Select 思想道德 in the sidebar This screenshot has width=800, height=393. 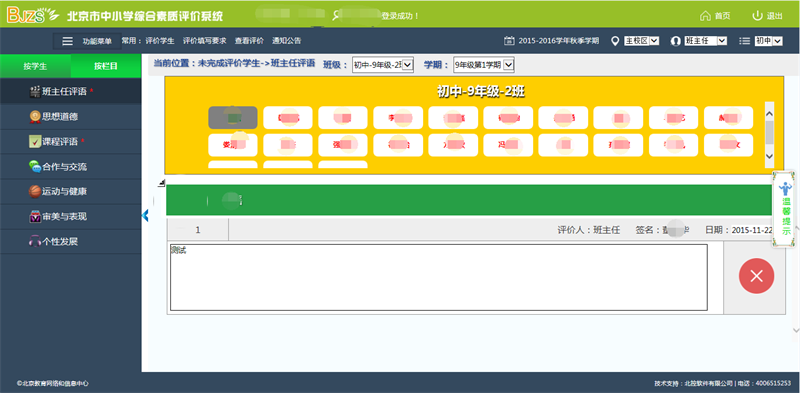70,117
